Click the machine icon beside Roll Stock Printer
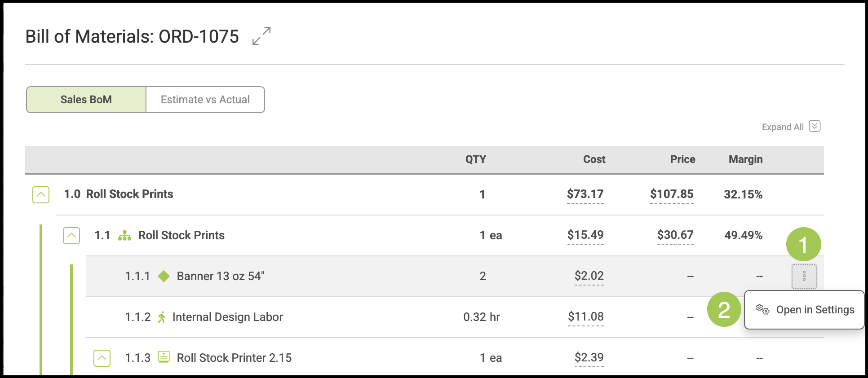 click(164, 357)
